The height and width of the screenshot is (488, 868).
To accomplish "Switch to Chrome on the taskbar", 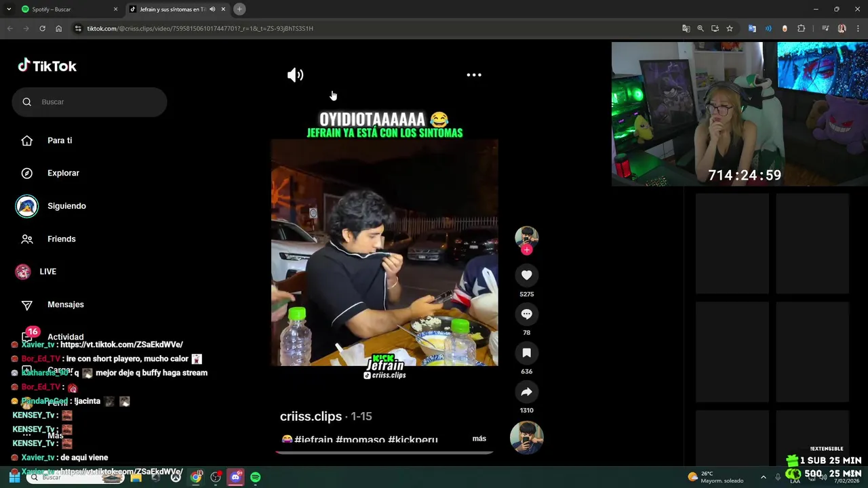I will point(196,477).
